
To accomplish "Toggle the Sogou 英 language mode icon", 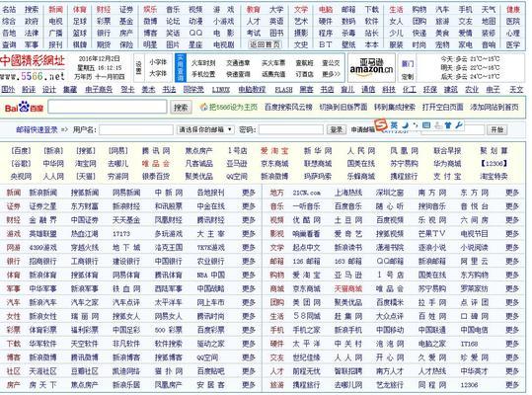I will coord(394,125).
